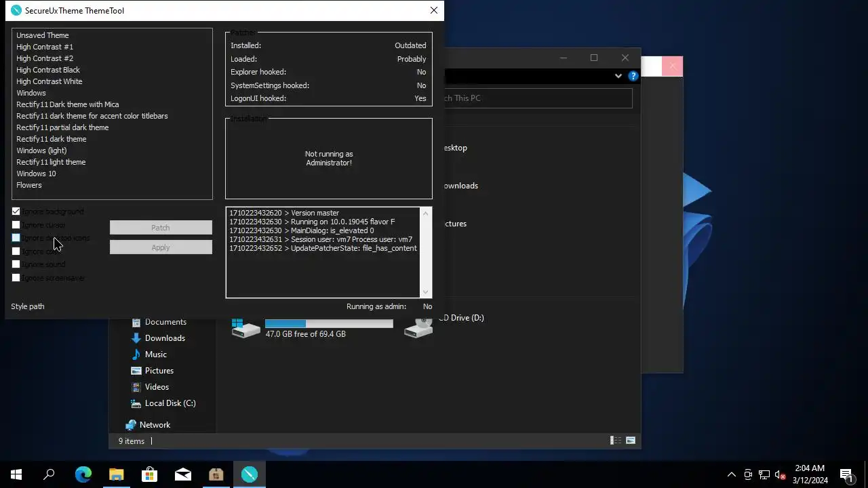Click the CD Drive (D:) icon
Screen dimensions: 868x488
(419, 328)
